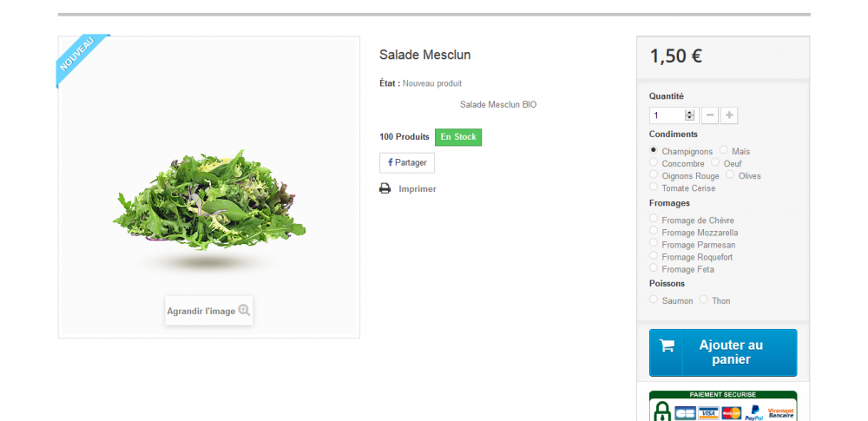Viewport: 868px width, 421px height.
Task: Click the magnifier icon on Agrandir l'image
Action: coord(244,310)
